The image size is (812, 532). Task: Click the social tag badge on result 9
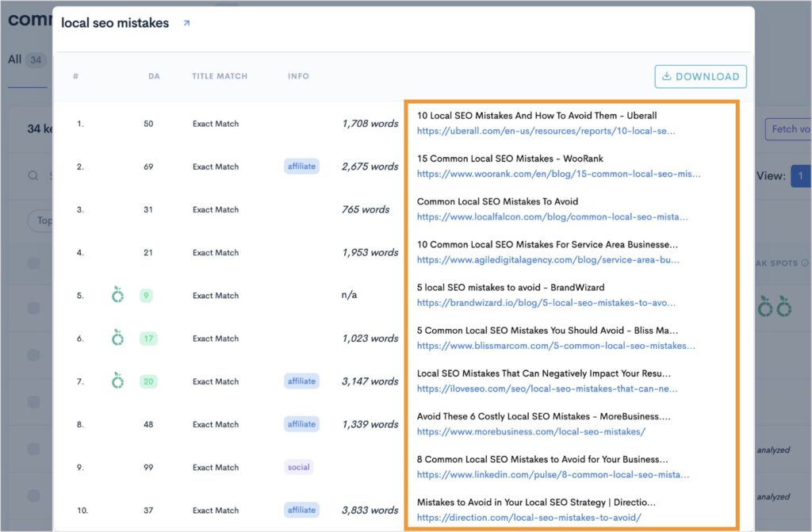coord(299,467)
